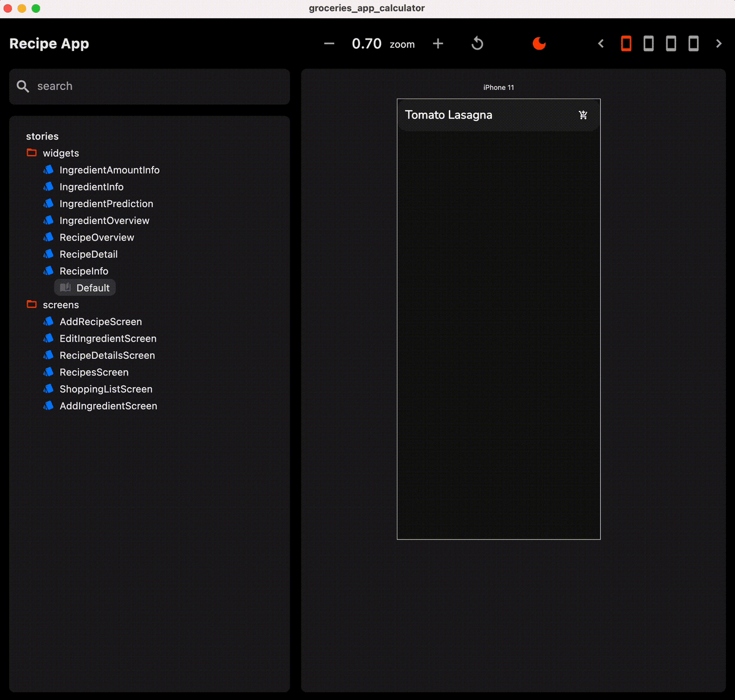Open the IngredientInfo story

click(91, 187)
